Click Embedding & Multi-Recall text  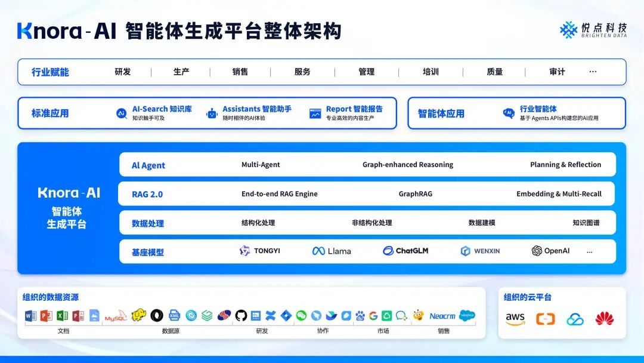559,193
